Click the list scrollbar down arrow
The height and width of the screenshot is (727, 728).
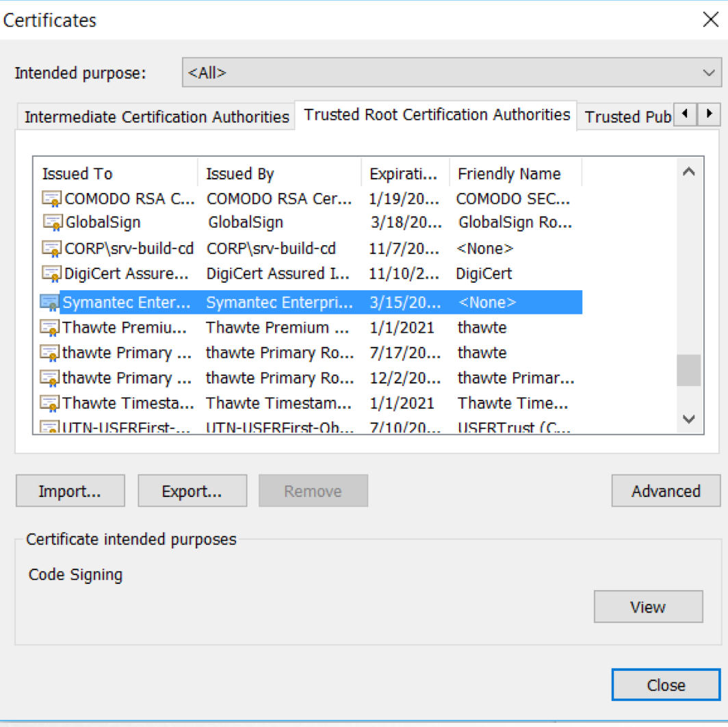pos(689,419)
